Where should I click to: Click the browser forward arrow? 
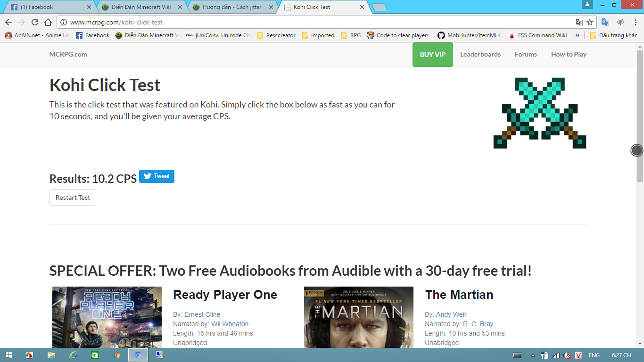[22, 22]
